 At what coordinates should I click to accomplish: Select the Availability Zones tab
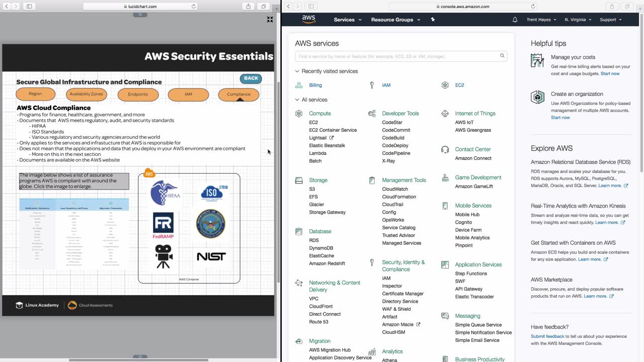pos(86,94)
